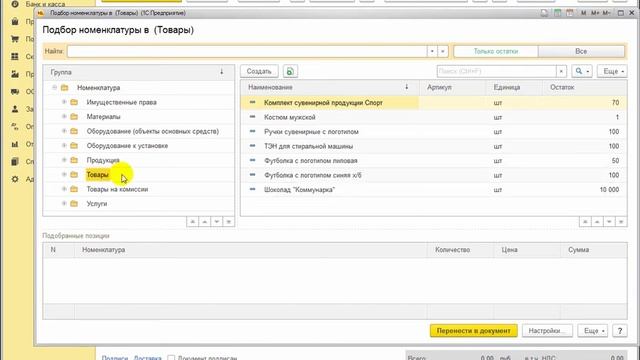
Task: Select Футболка с логотипом липовая row
Action: [x=433, y=160]
